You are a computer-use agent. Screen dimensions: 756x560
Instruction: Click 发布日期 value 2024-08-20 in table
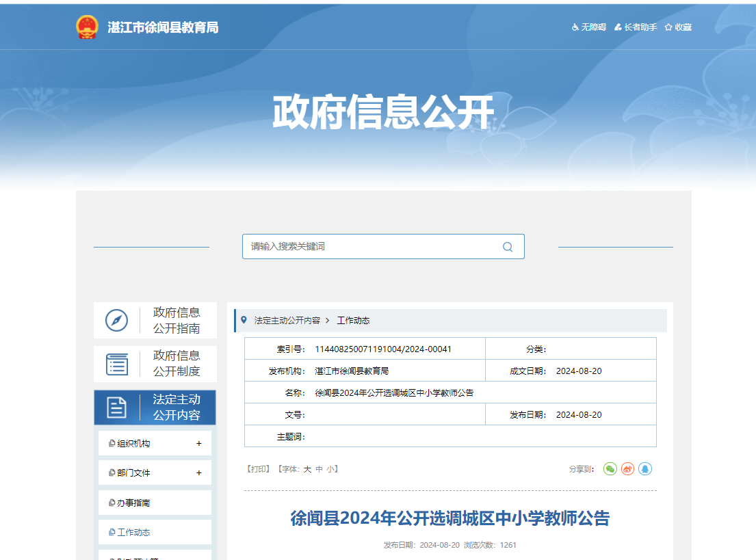pyautogui.click(x=579, y=415)
